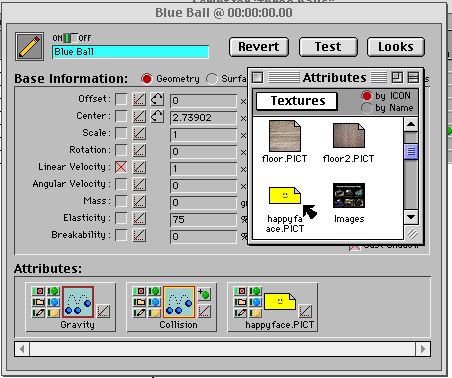Click Gravity's blue ball mini icon
This screenshot has width=452, height=378.
click(x=53, y=302)
